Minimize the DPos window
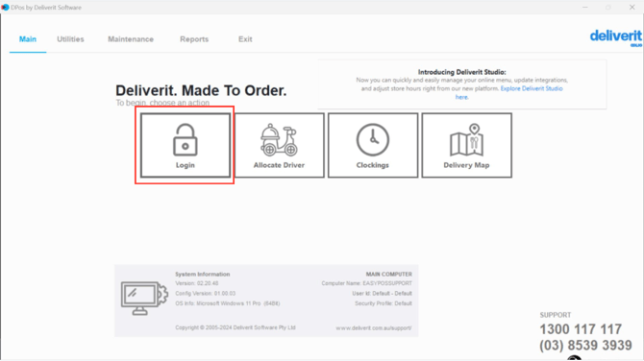The image size is (644, 361). click(585, 8)
